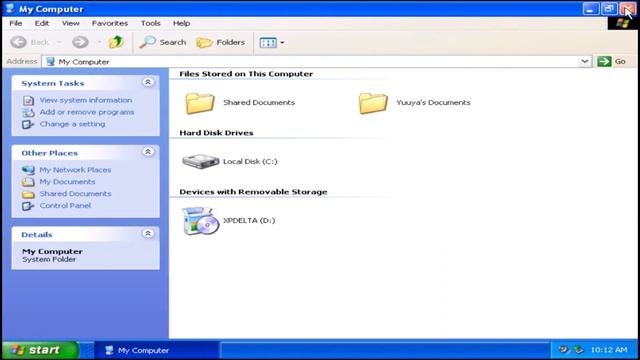Click the My Network Places icon
The image size is (640, 360).
pos(28,170)
